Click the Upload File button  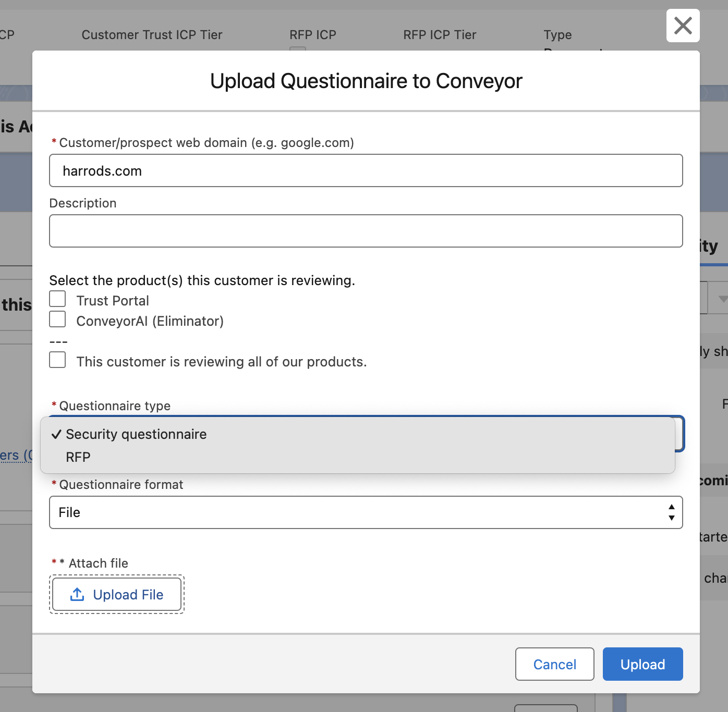pos(117,594)
